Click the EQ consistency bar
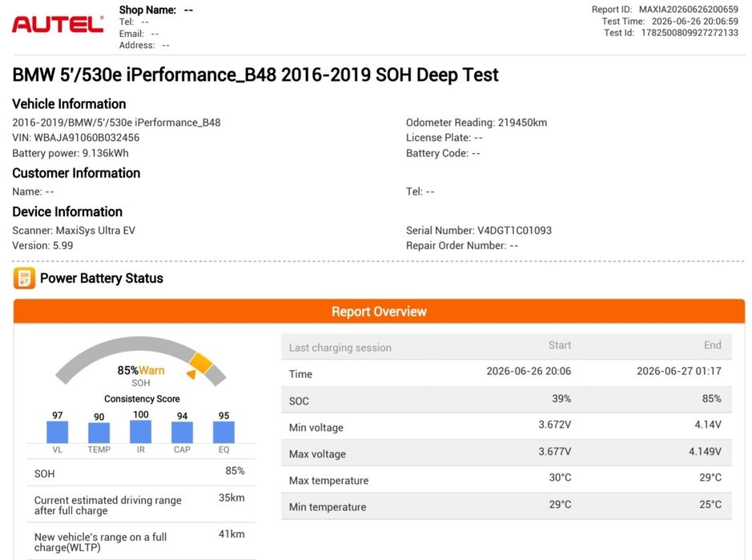Screen dimensions: 752x560 pos(223,432)
